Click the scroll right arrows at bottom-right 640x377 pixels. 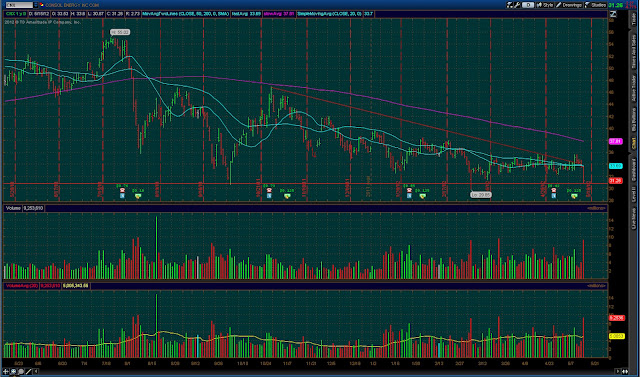[624, 371]
